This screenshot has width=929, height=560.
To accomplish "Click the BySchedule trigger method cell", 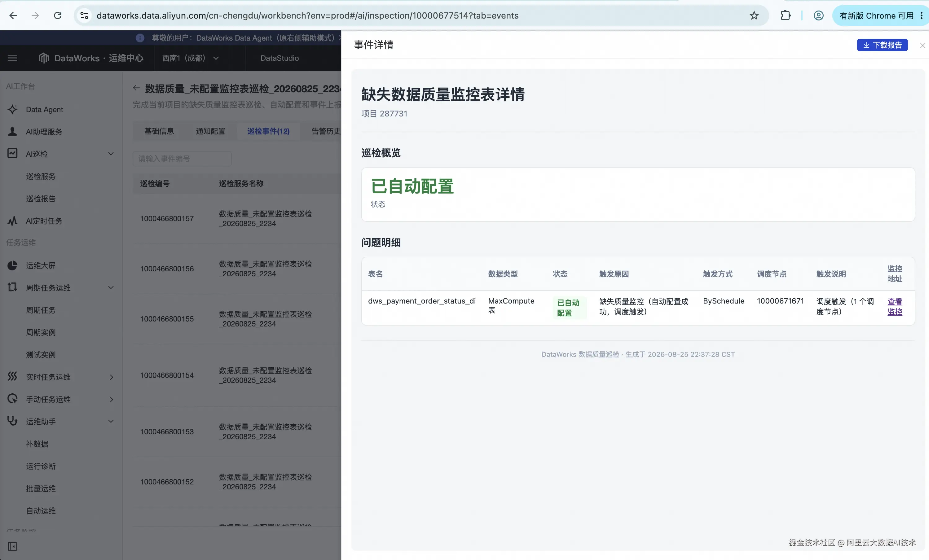I will pyautogui.click(x=724, y=301).
